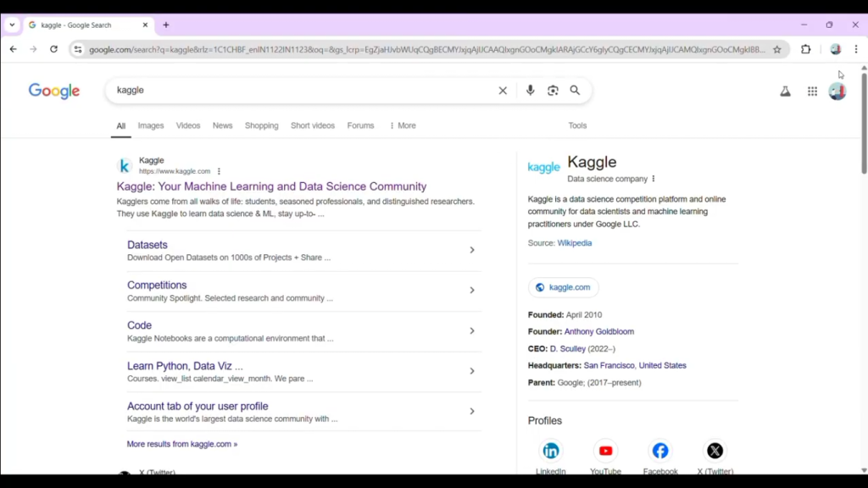Open more options next to Data science company

pyautogui.click(x=654, y=179)
